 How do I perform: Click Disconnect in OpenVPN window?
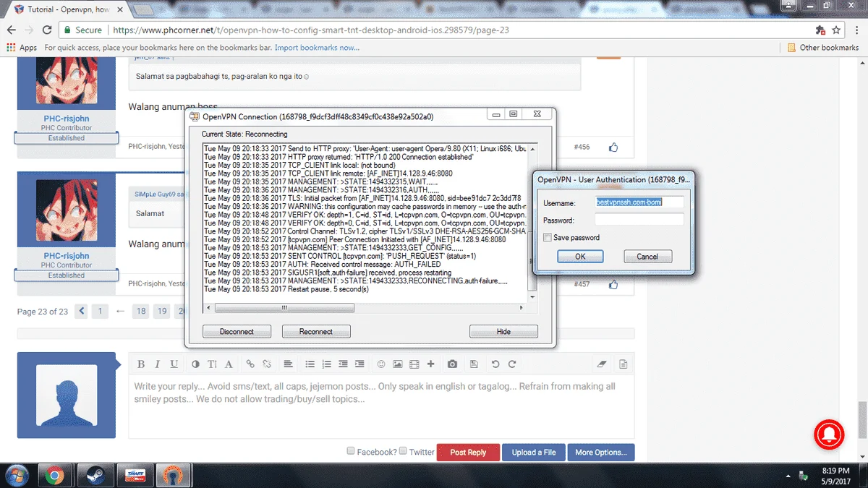tap(237, 331)
